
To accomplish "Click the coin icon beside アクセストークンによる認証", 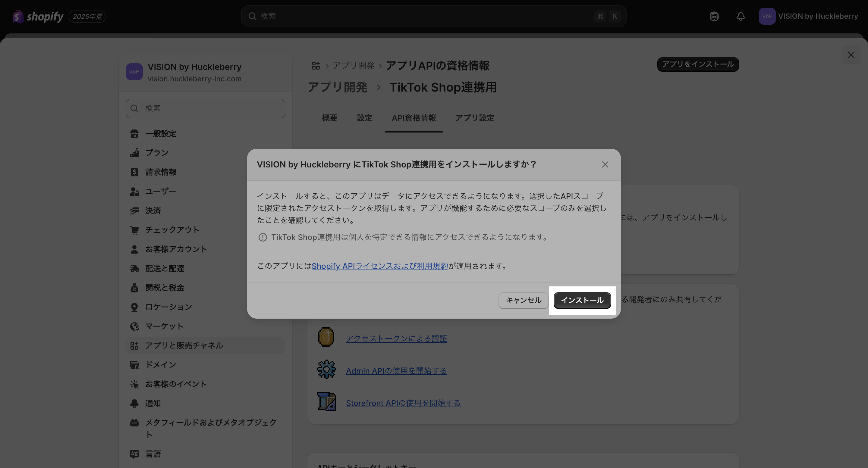I will point(326,337).
